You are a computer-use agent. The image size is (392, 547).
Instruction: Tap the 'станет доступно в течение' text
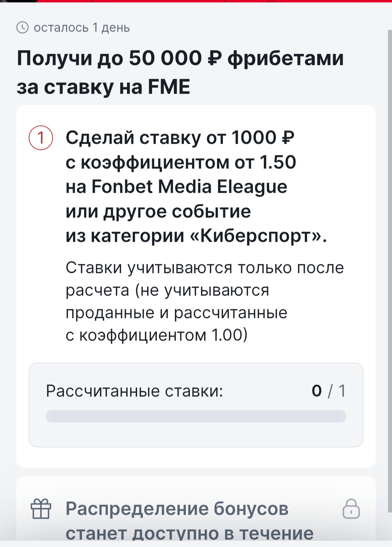(x=189, y=533)
